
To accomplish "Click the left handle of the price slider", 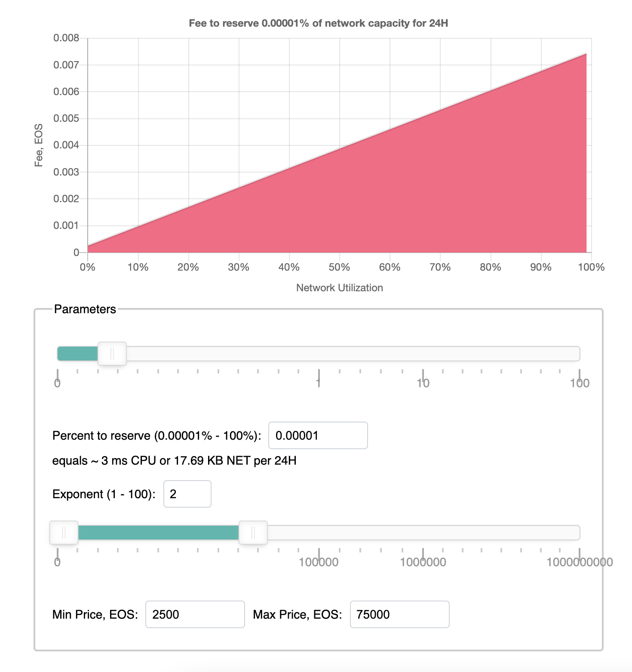I will click(x=64, y=532).
